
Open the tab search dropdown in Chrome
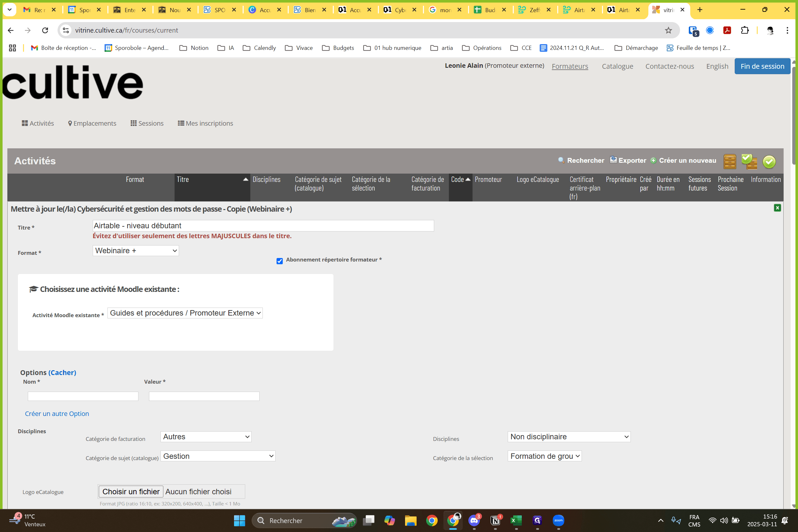[10, 10]
